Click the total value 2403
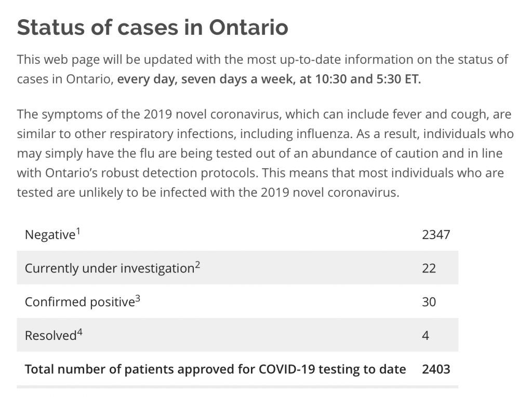This screenshot has height=397, width=532. point(436,369)
